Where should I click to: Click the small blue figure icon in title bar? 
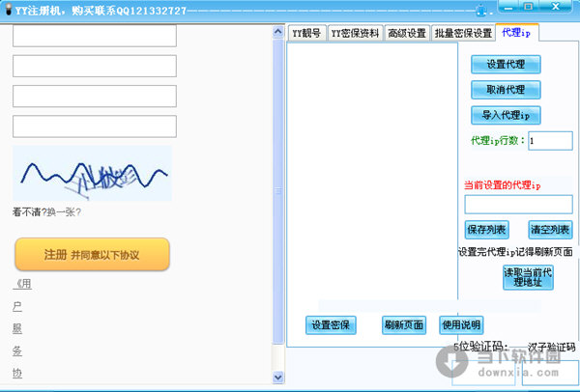480,10
